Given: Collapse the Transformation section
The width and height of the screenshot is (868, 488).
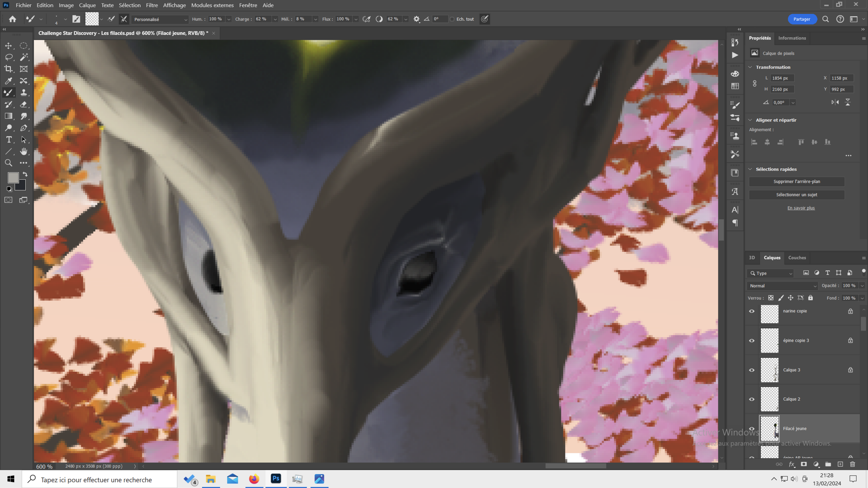Looking at the screenshot, I should click(750, 67).
